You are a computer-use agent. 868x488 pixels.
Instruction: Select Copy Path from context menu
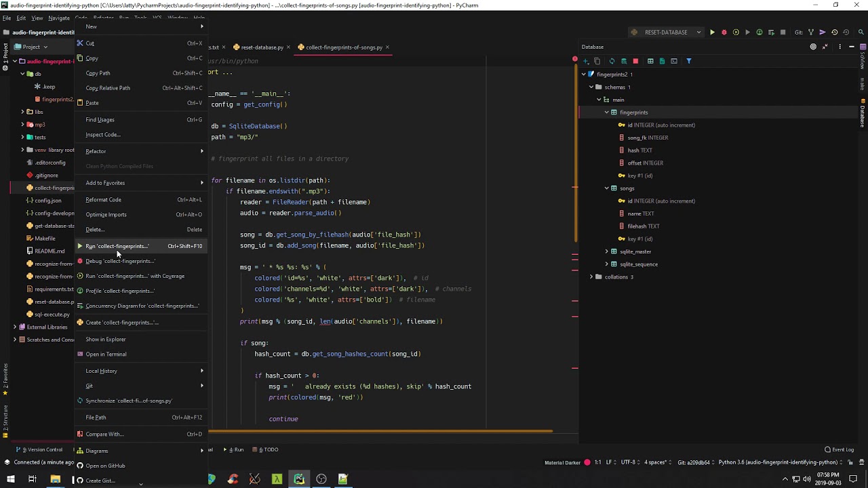click(140, 73)
